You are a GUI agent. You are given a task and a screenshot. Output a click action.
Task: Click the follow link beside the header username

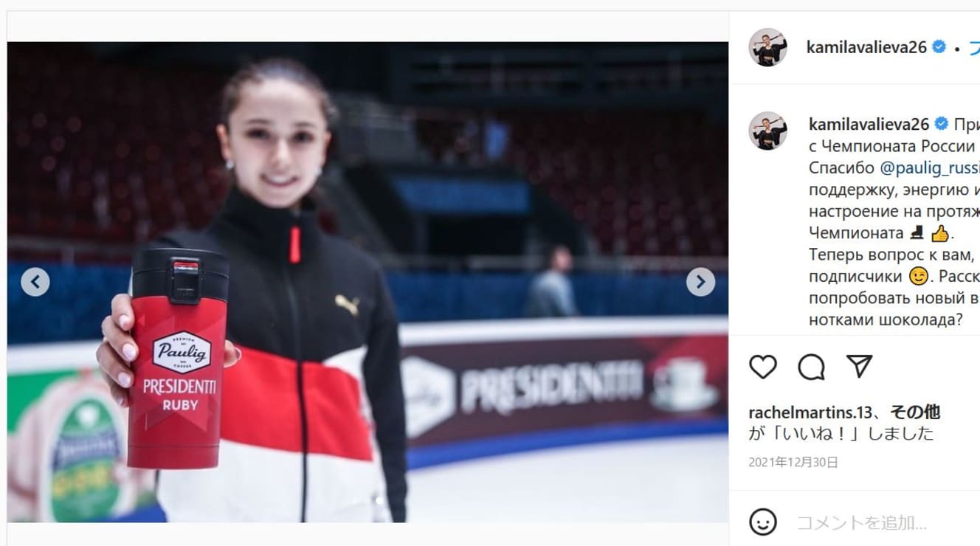tap(974, 47)
